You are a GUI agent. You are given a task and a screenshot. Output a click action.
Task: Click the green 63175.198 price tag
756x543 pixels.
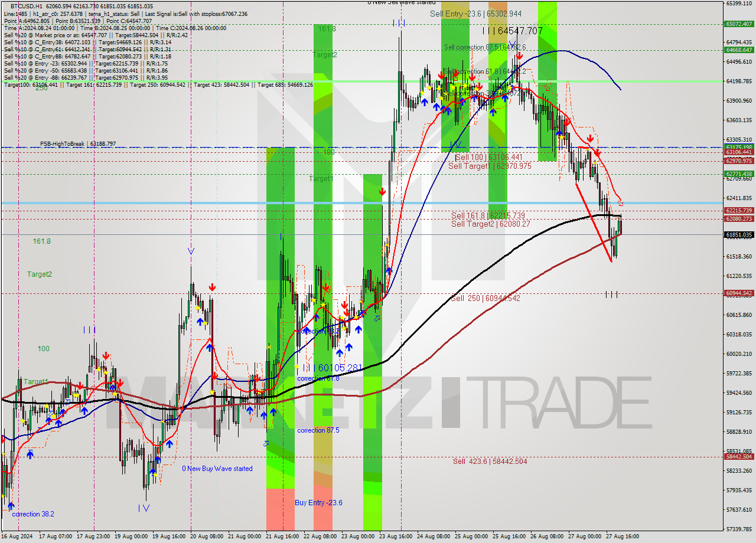tap(738, 147)
